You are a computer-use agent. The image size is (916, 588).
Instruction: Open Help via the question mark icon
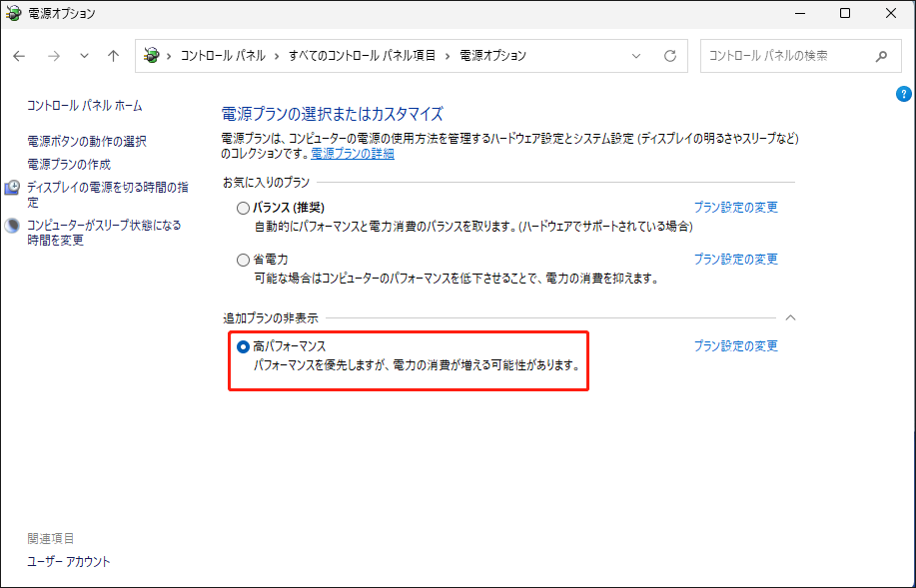pos(903,93)
